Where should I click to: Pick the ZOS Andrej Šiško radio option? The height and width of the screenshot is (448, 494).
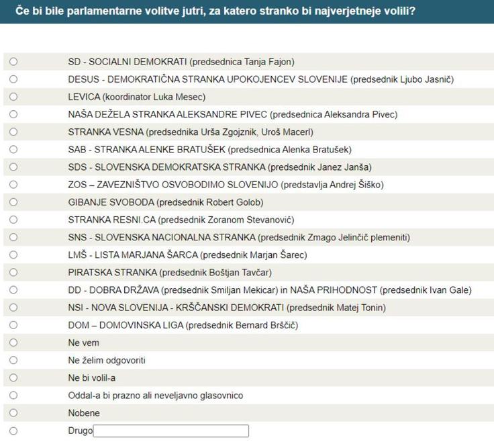(13, 185)
